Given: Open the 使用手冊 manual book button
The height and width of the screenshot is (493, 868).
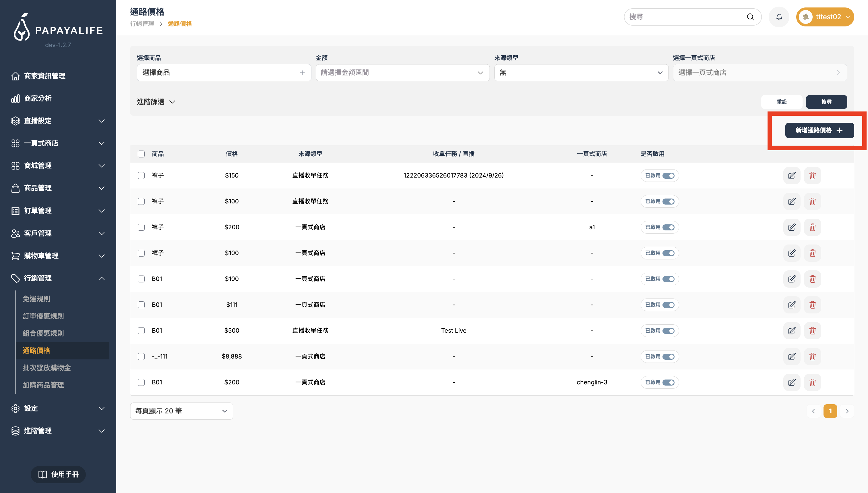Looking at the screenshot, I should 58,474.
